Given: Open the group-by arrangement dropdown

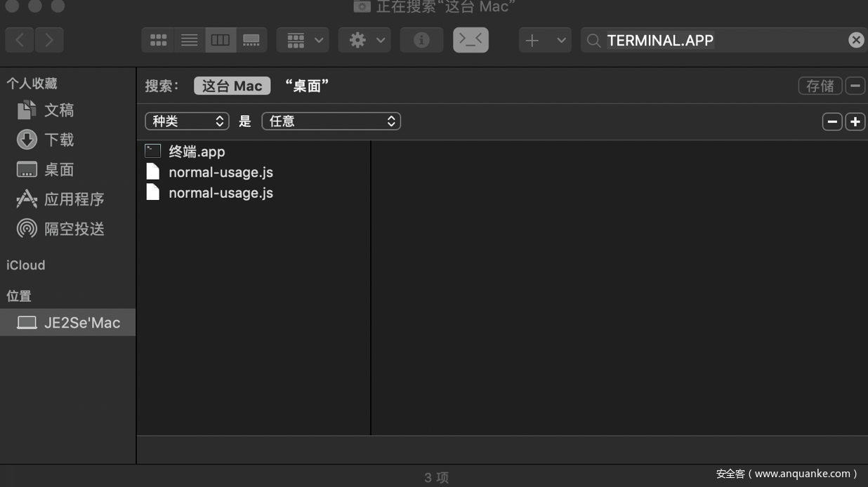Looking at the screenshot, I should pos(303,41).
